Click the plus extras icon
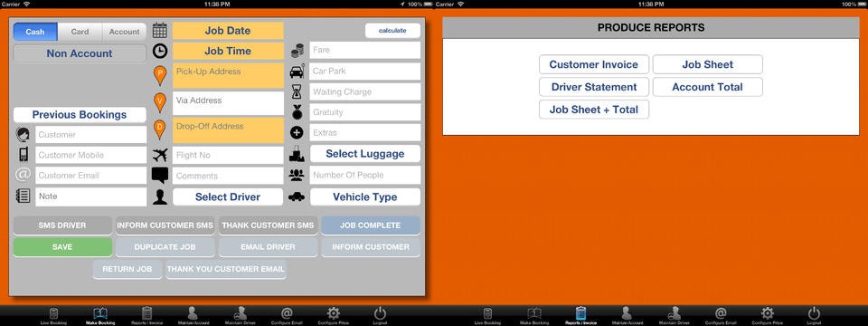The height and width of the screenshot is (326, 868). (297, 132)
